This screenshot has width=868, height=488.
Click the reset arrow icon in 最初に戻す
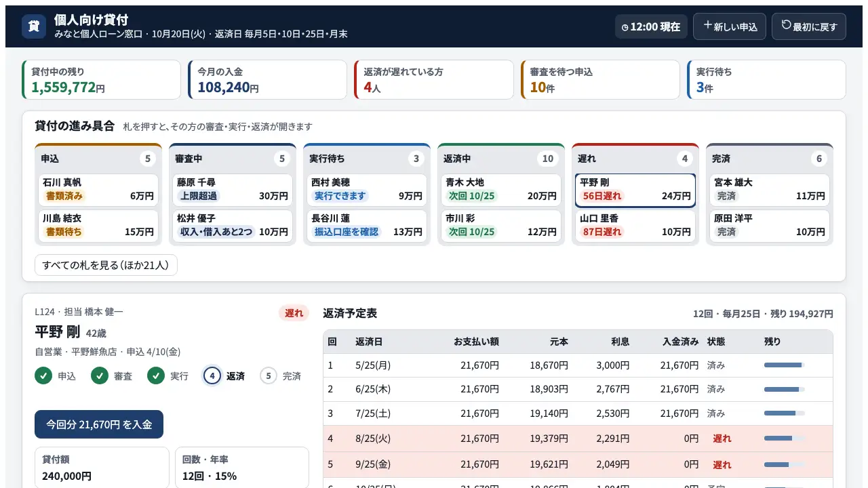pos(787,25)
